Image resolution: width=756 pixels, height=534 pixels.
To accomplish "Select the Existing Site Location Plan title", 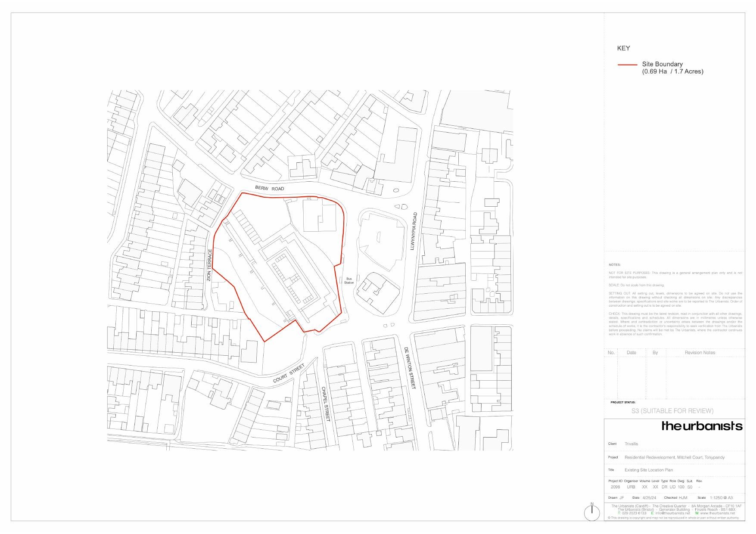I will (x=648, y=470).
